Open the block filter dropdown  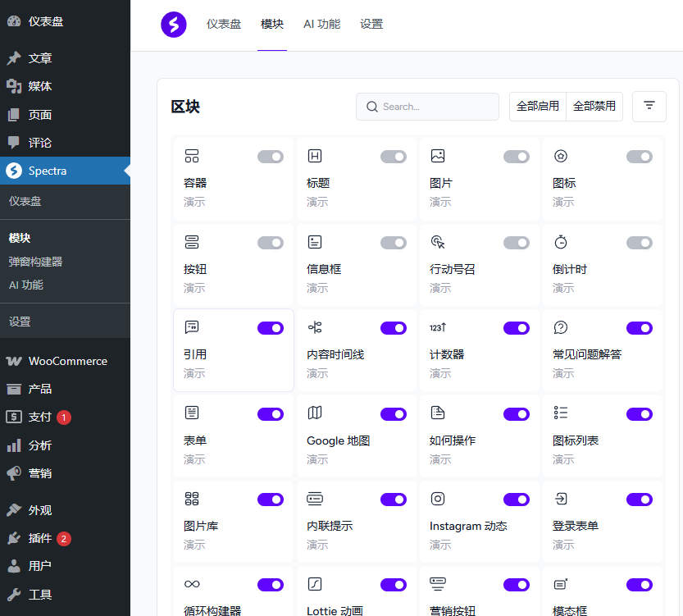649,107
